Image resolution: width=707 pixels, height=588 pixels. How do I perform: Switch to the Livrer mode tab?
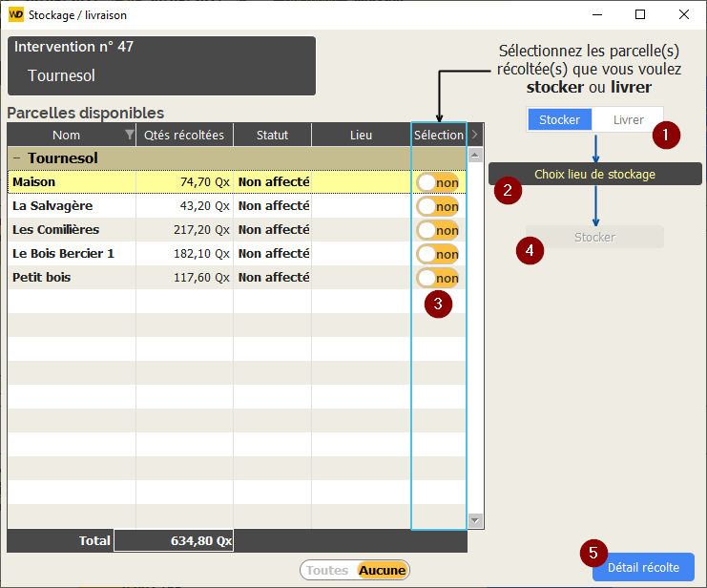(x=628, y=120)
